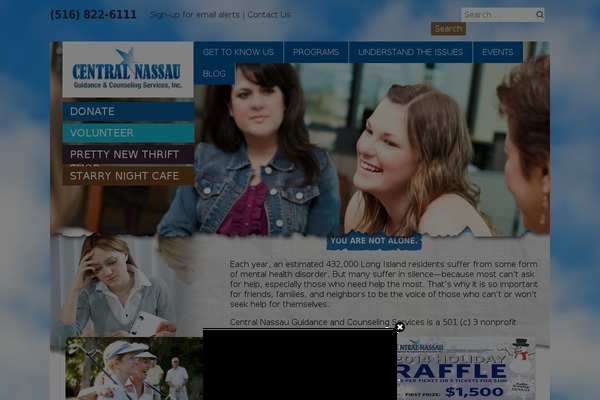This screenshot has width=600, height=400.
Task: Open the 2014 Holiday Raffle banner
Action: [x=466, y=368]
